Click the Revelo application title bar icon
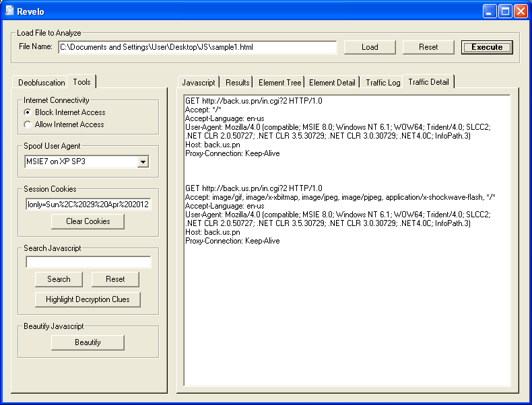This screenshot has width=532, height=405. pos(9,11)
